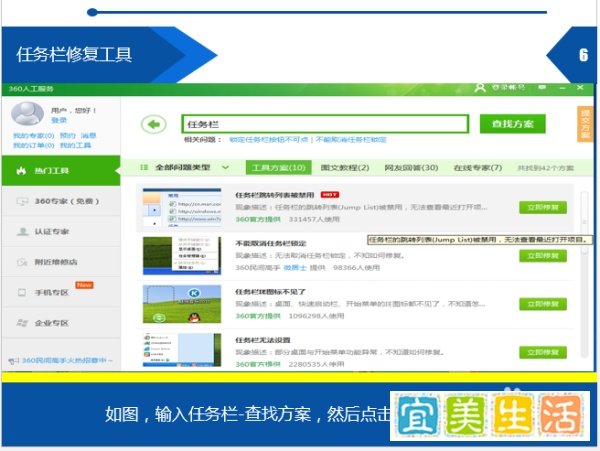Open related question 不能取消任务栏锁定
The height and width of the screenshot is (451, 600).
click(351, 140)
